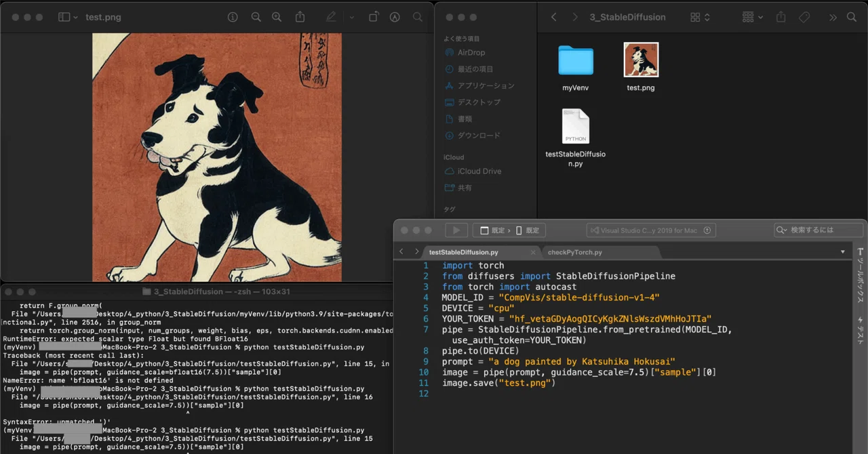Select the test.png file thumbnail
Screen dimensions: 868x454
point(641,60)
